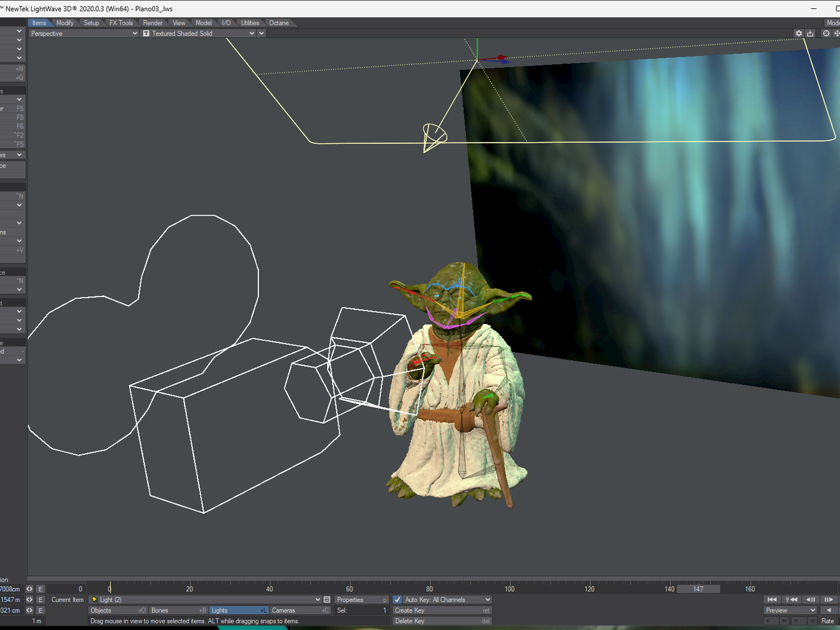
Task: Click keyframe arrows button beside 7008cm field
Action: [29, 589]
